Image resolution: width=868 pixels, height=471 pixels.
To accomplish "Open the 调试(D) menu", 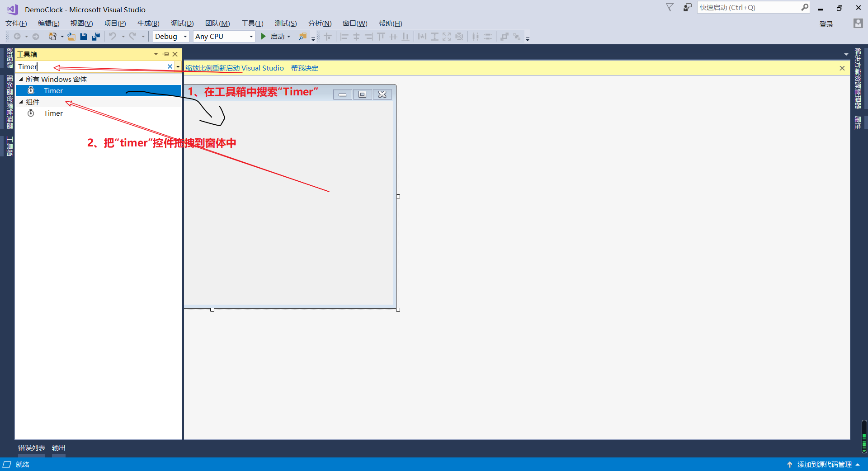I will (x=182, y=24).
